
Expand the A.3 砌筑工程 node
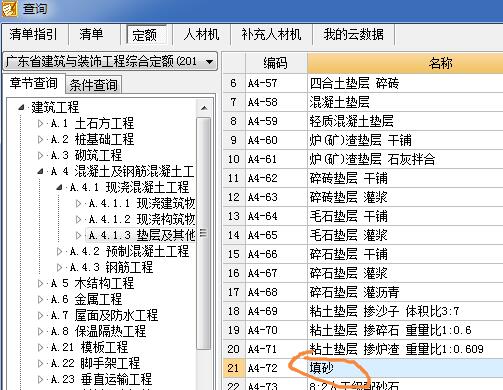click(x=40, y=155)
